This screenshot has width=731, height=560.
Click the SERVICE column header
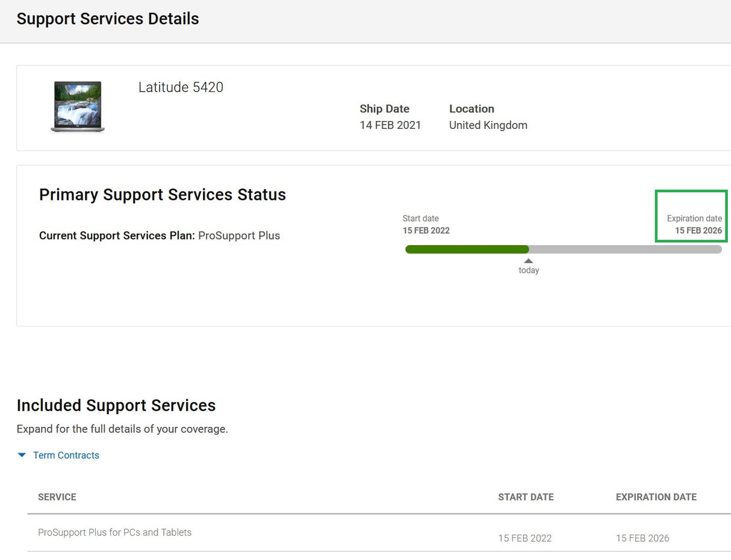[57, 497]
